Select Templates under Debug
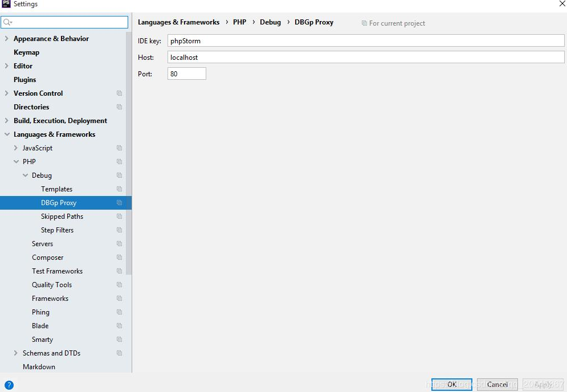The height and width of the screenshot is (392, 567). tap(57, 189)
